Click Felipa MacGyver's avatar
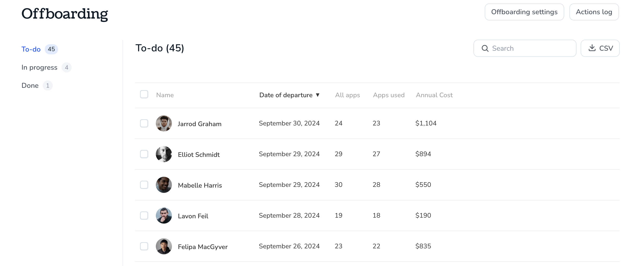The image size is (644, 266). pyautogui.click(x=164, y=246)
